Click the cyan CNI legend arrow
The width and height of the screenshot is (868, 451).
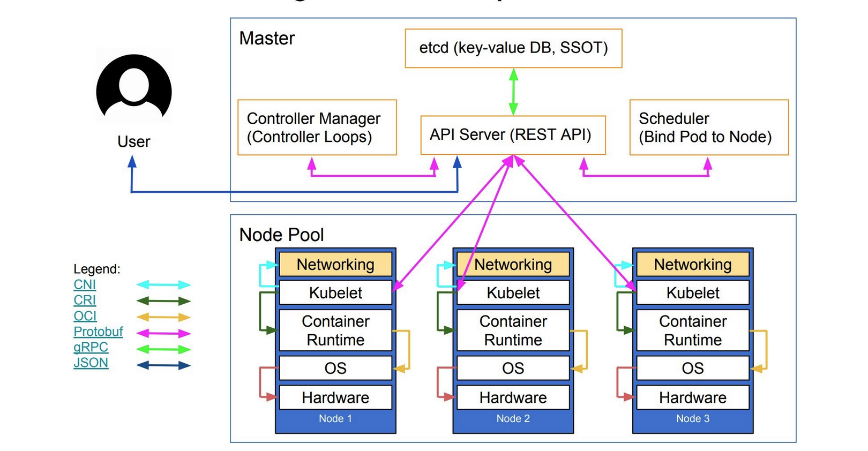[163, 285]
